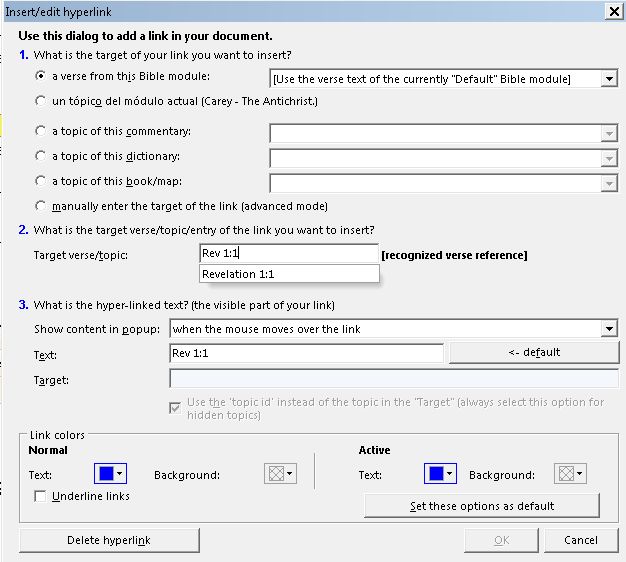
Task: Close the Insert/edit hyperlink dialog
Action: 614,12
